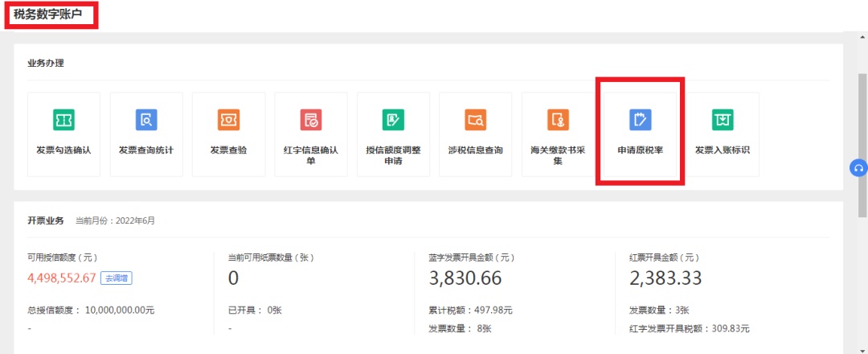The image size is (868, 354).
Task: Click the 开票业务 section heading
Action: (x=45, y=220)
